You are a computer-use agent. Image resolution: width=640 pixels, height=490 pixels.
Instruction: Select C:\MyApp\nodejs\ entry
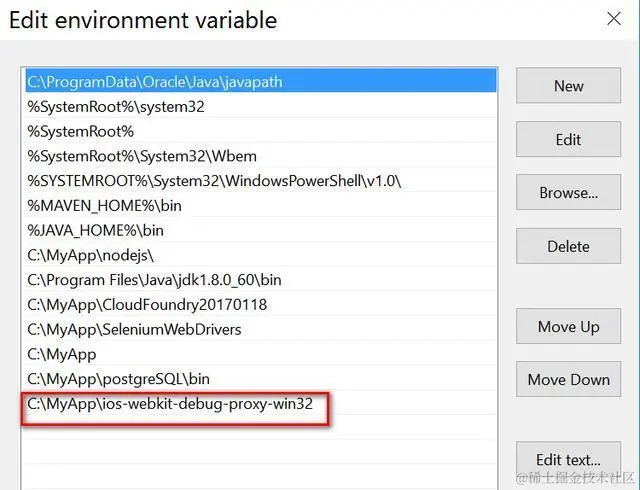click(261, 255)
